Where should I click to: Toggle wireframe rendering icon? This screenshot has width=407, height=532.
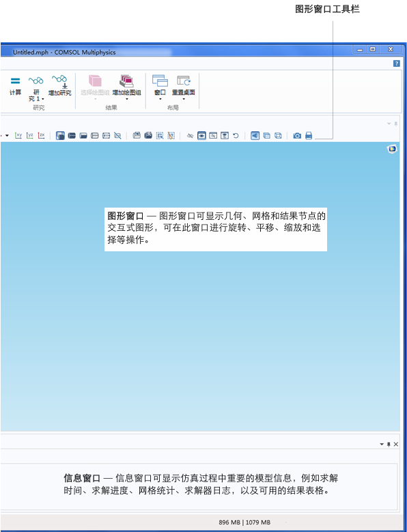pyautogui.click(x=278, y=136)
